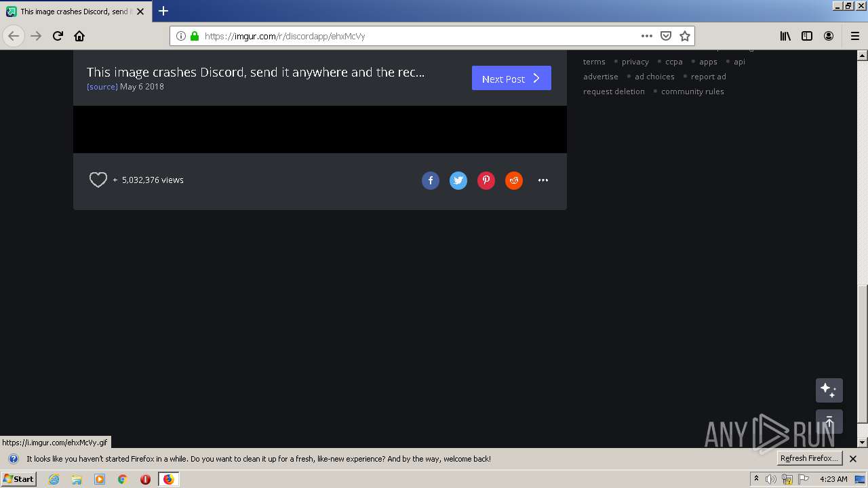Screen dimensions: 868x488
Task: Open the ad choices footer link
Action: pos(654,77)
